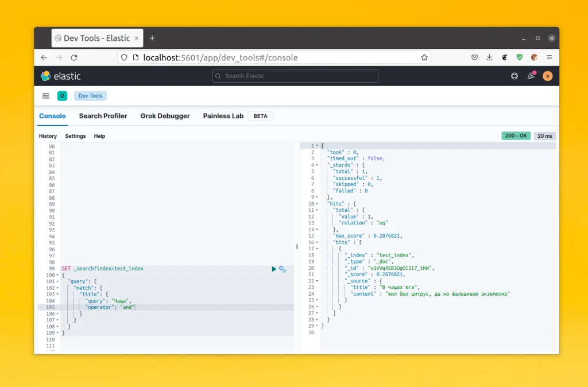
Task: Open the console History menu
Action: [x=48, y=136]
